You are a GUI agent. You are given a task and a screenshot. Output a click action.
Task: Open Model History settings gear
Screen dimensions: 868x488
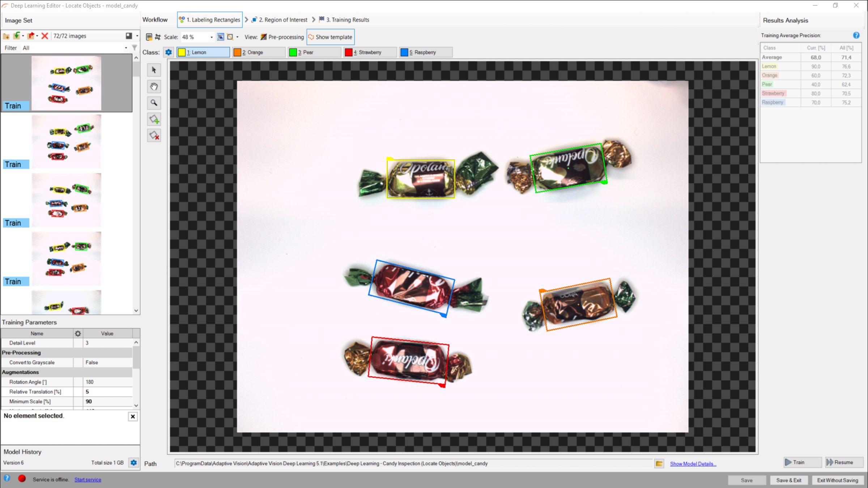[x=133, y=463]
